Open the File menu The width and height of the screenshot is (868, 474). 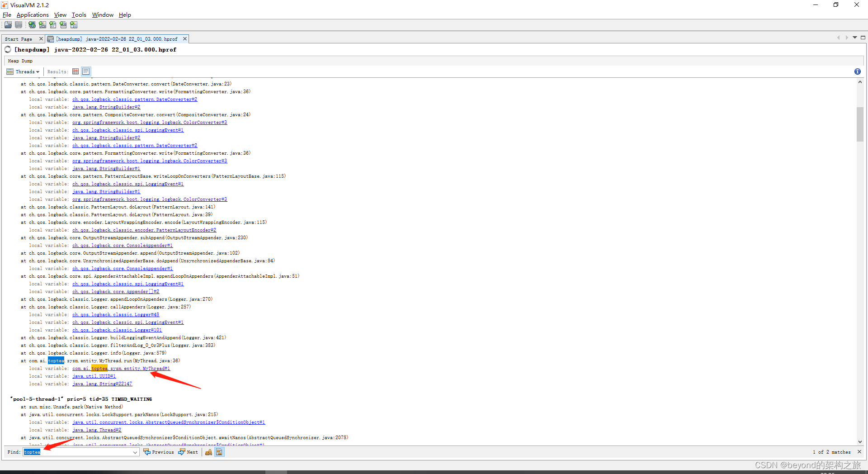click(x=7, y=15)
